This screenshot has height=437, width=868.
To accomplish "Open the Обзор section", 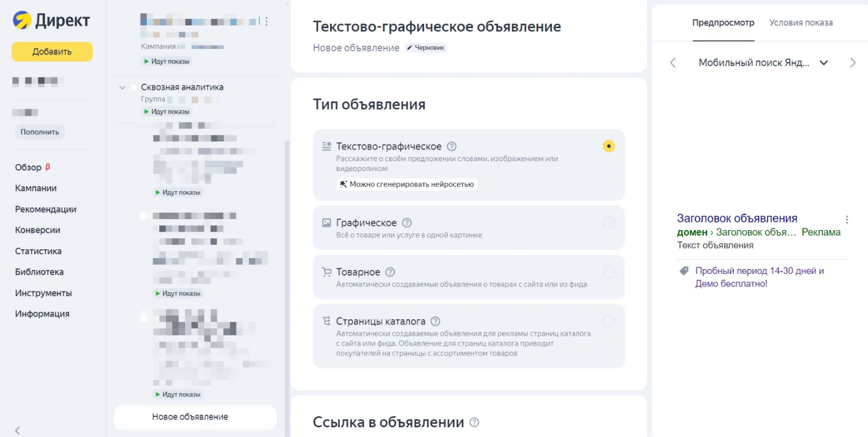I will 28,167.
